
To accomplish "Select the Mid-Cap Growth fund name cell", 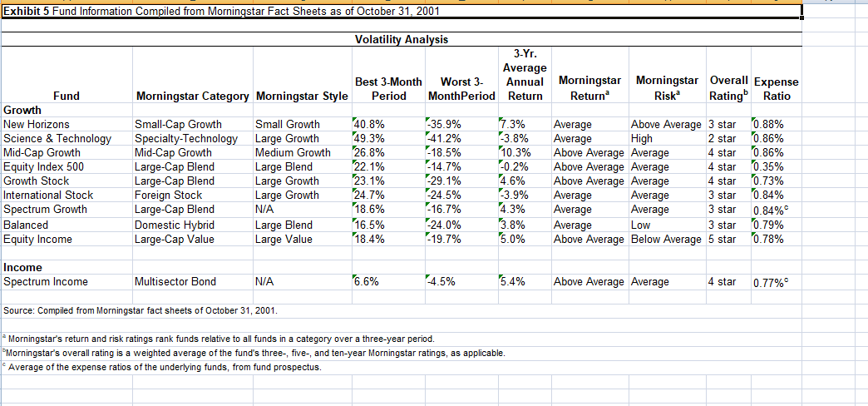I will pos(67,152).
